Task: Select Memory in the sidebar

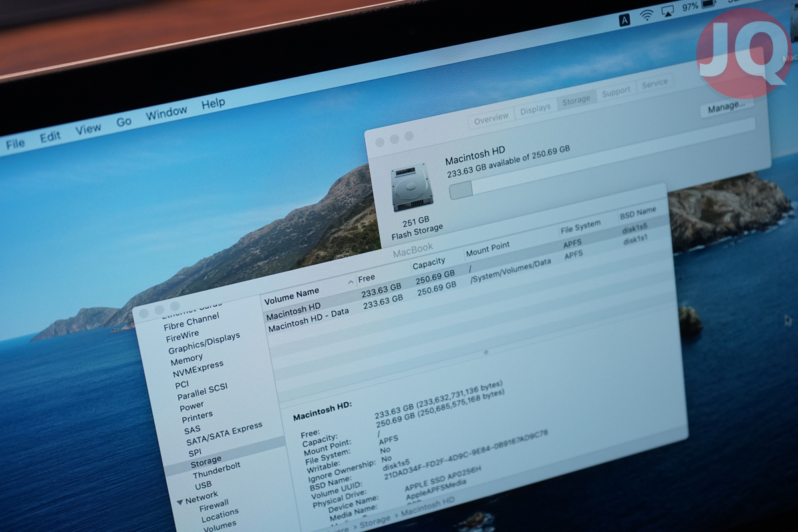Action: (186, 360)
